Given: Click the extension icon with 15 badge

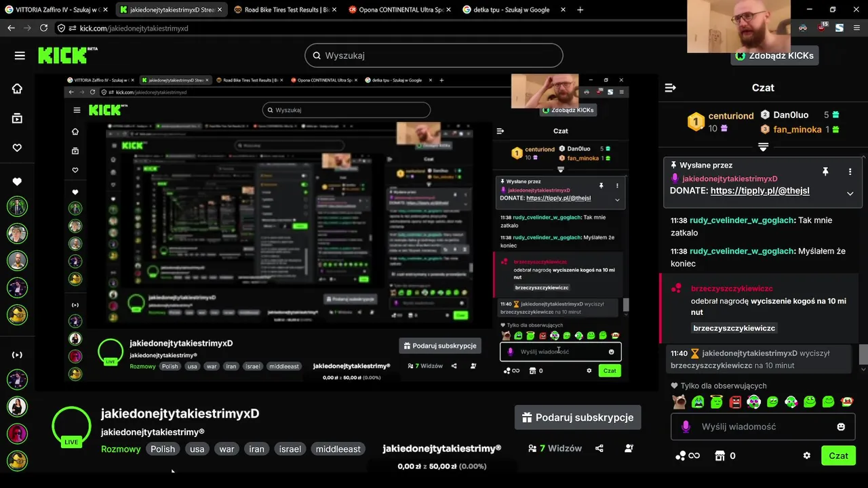Looking at the screenshot, I should point(821,28).
